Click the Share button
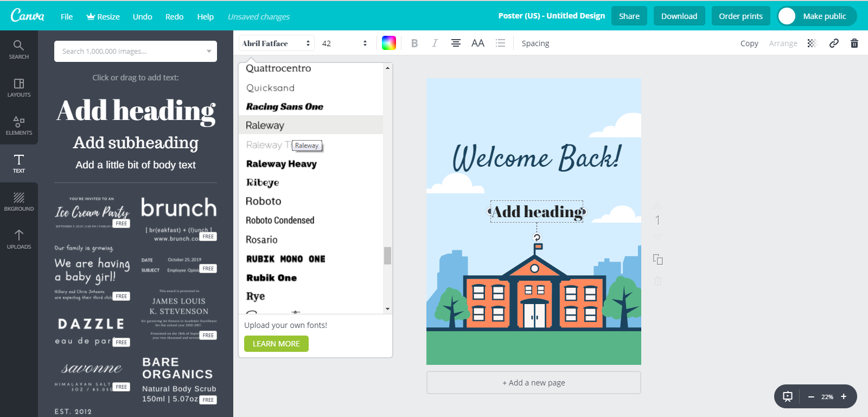This screenshot has height=417, width=868. [629, 16]
